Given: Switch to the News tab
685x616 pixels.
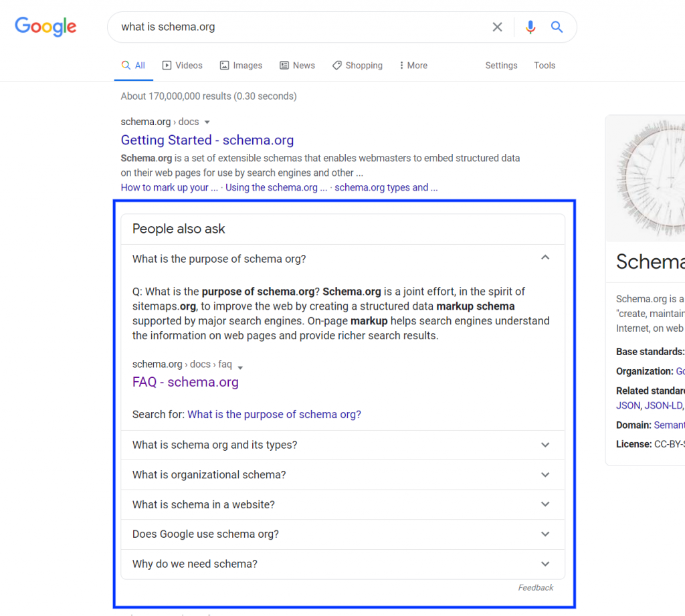Looking at the screenshot, I should coord(297,66).
